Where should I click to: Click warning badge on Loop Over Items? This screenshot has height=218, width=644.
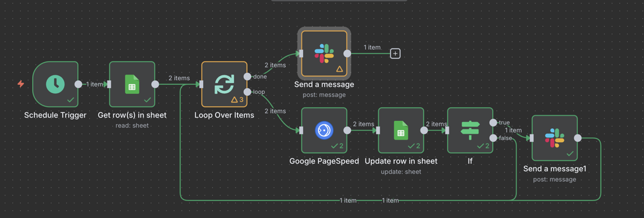pos(238,99)
